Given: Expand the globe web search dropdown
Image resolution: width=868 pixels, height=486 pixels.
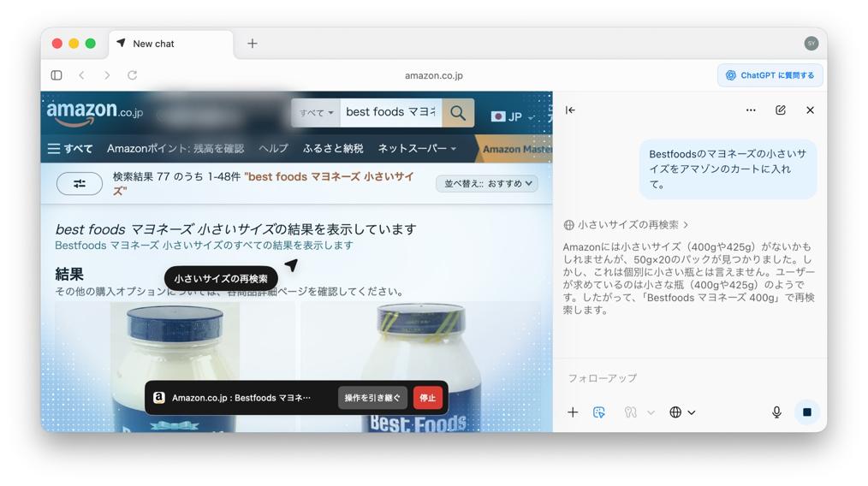Looking at the screenshot, I should coord(682,412).
